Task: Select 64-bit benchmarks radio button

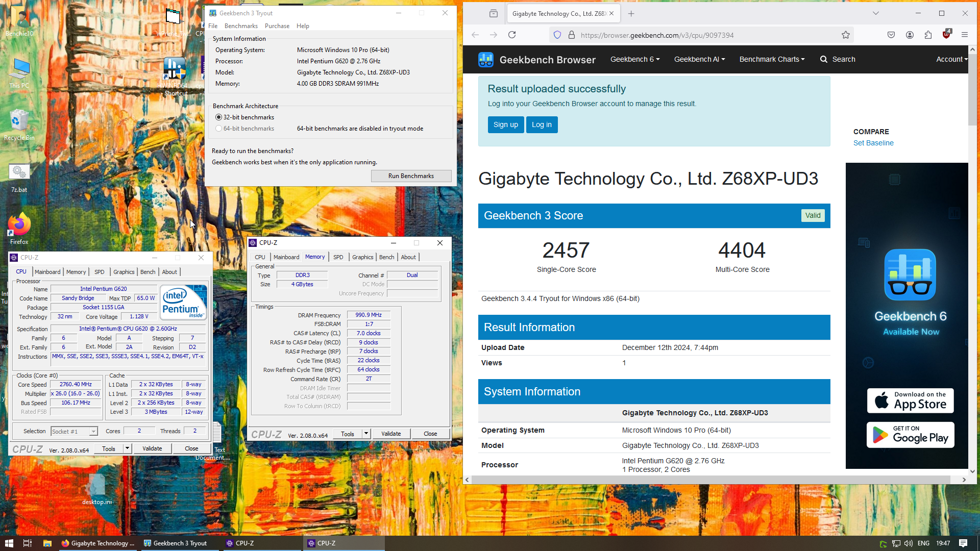Action: point(218,129)
